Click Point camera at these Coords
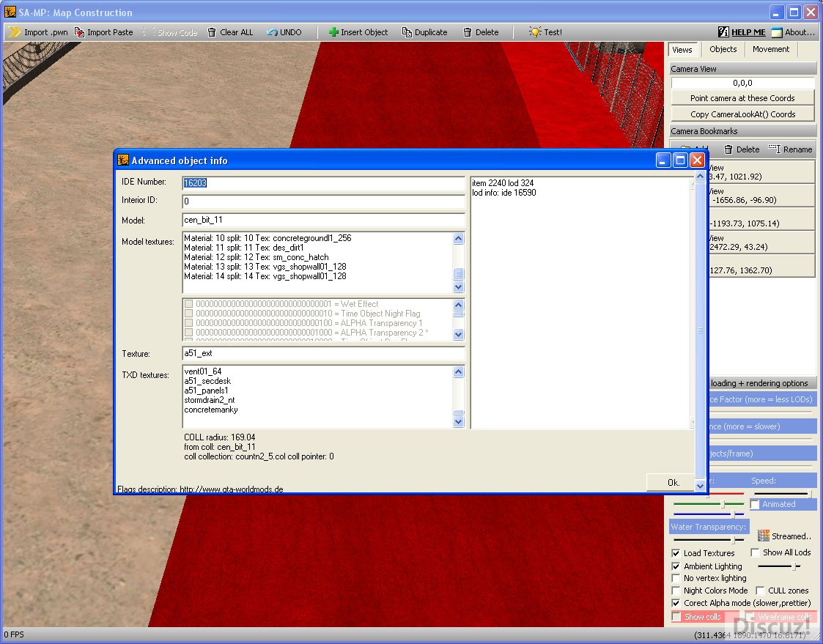Viewport: 823px width, 644px height. [x=742, y=98]
